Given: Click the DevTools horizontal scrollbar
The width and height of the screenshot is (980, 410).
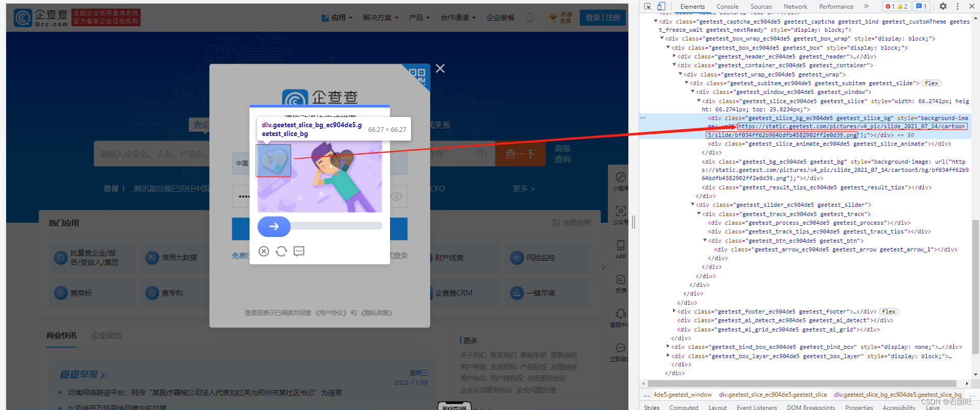Looking at the screenshot, I should click(x=802, y=383).
